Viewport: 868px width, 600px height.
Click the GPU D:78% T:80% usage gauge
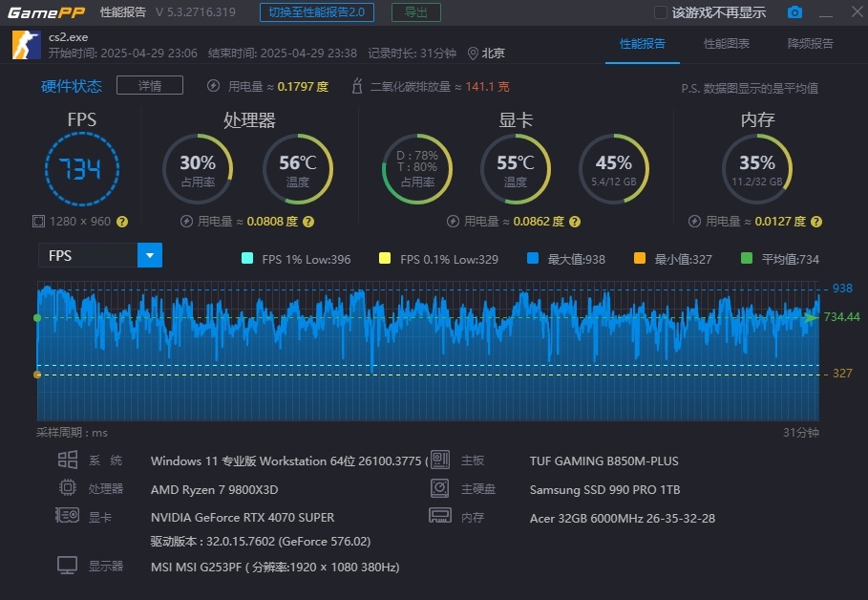(417, 169)
